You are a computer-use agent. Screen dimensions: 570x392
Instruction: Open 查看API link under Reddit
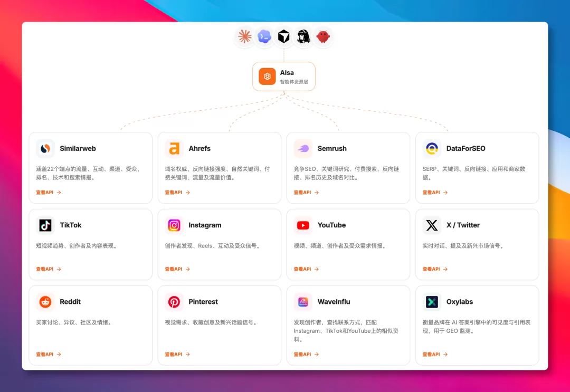pyautogui.click(x=49, y=354)
